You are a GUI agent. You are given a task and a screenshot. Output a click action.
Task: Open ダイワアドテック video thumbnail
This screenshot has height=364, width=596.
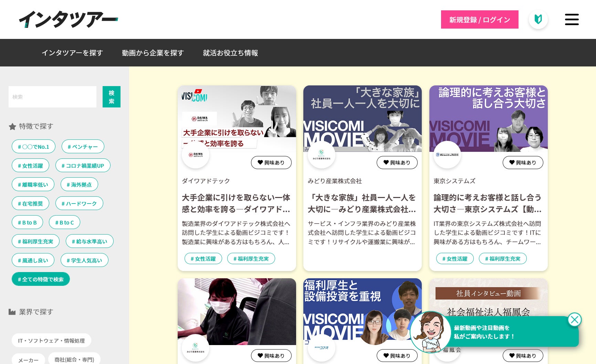pos(237,118)
